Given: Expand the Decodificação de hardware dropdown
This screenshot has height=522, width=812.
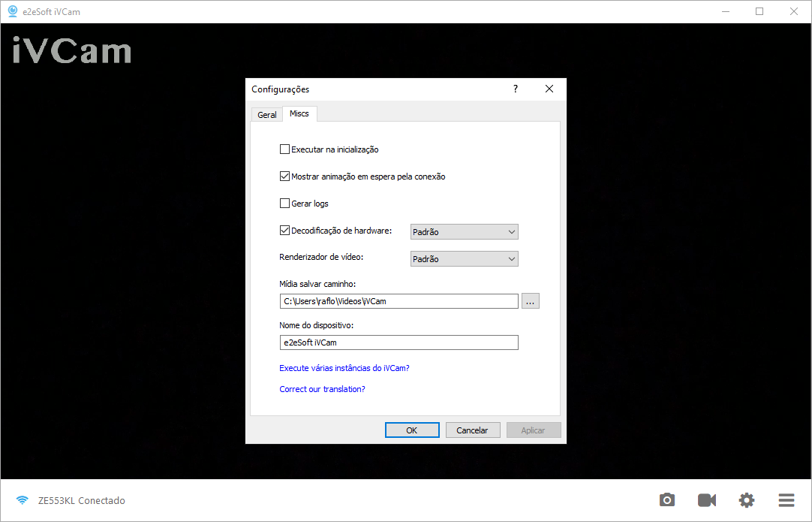Looking at the screenshot, I should click(x=465, y=232).
